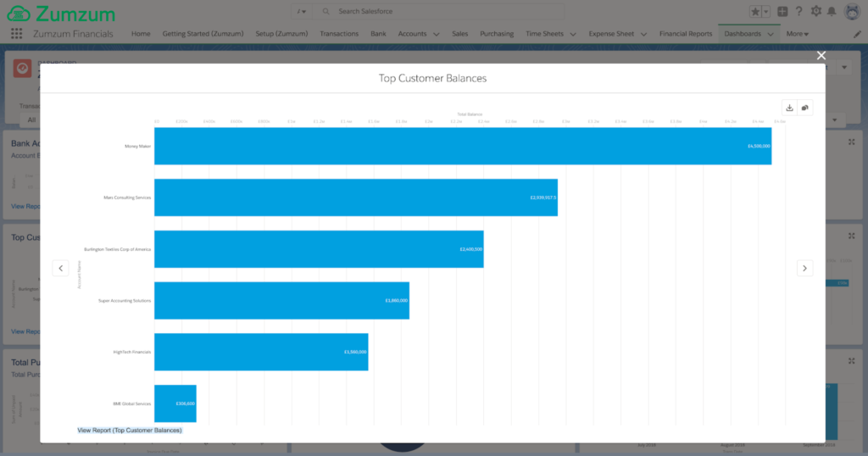This screenshot has height=456, width=868.
Task: Open the App Launcher grid icon
Action: (x=17, y=34)
